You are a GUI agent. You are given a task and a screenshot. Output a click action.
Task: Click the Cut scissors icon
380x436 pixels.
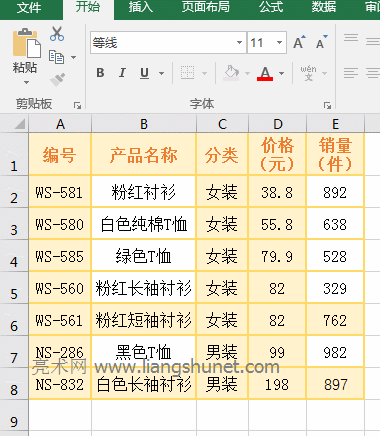click(x=57, y=34)
